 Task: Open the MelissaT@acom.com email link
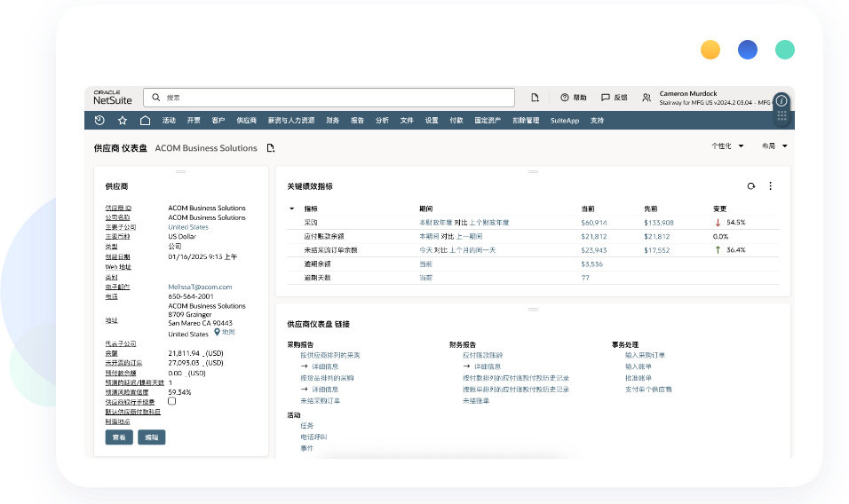(200, 287)
